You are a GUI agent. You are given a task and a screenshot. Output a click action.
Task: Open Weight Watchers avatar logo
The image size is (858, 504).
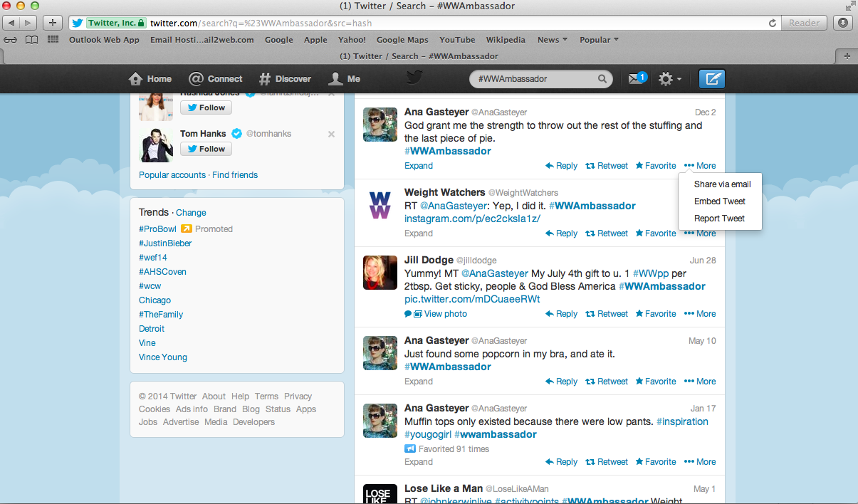click(380, 204)
